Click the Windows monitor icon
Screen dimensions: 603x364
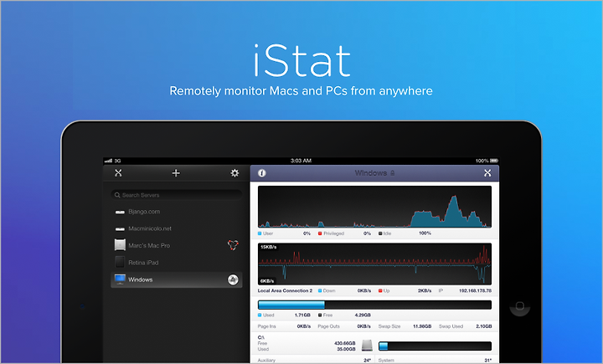pyautogui.click(x=120, y=279)
